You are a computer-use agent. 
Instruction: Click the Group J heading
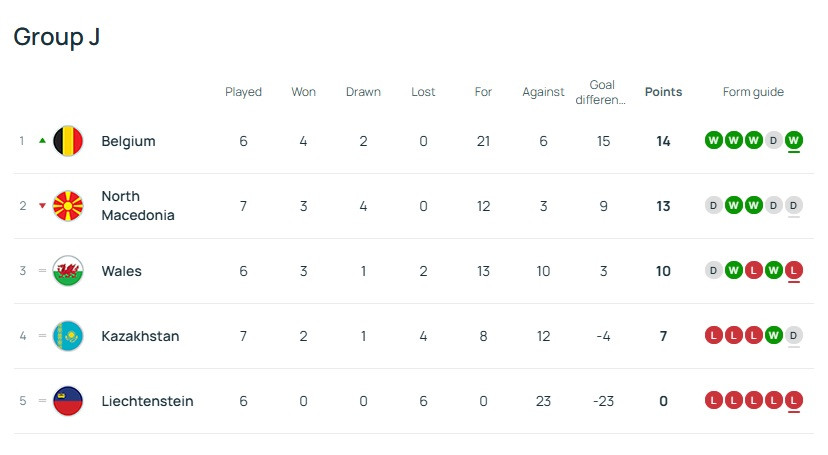click(x=56, y=37)
